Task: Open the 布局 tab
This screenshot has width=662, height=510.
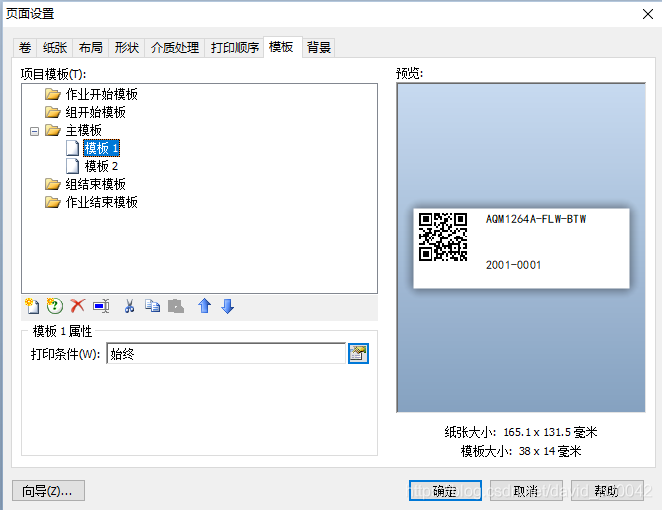Action: tap(91, 47)
